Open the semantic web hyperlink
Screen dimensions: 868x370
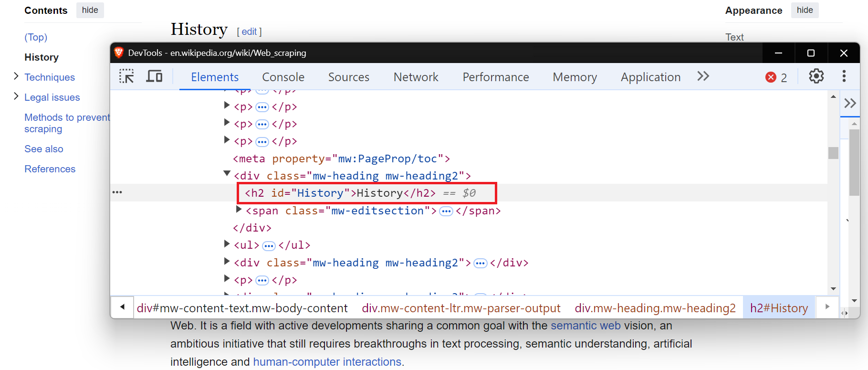click(x=586, y=325)
